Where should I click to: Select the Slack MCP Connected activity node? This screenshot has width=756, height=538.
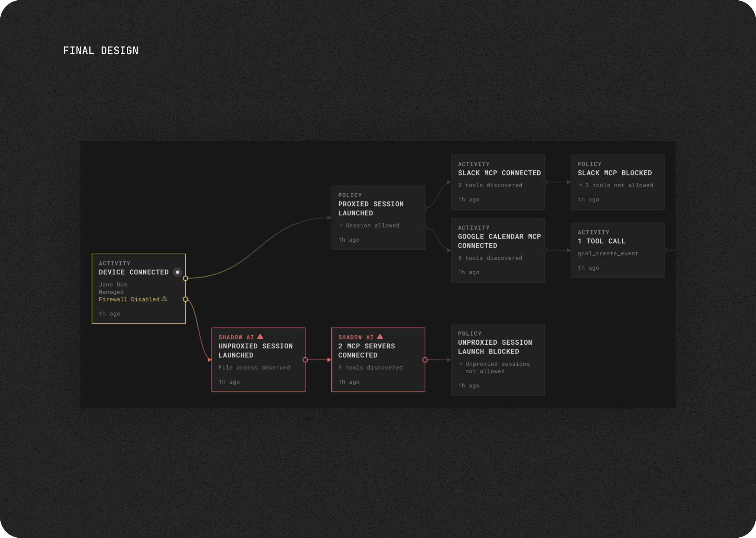point(498,182)
